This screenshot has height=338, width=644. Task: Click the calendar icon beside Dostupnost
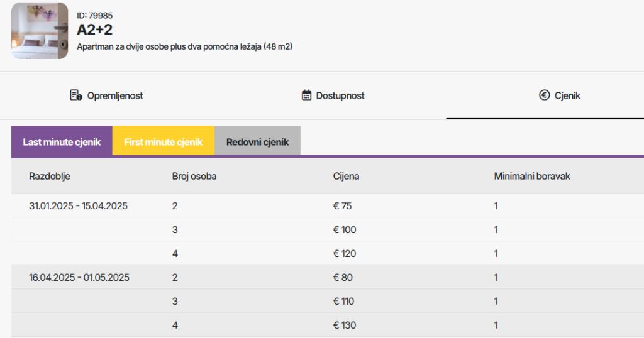click(x=307, y=95)
